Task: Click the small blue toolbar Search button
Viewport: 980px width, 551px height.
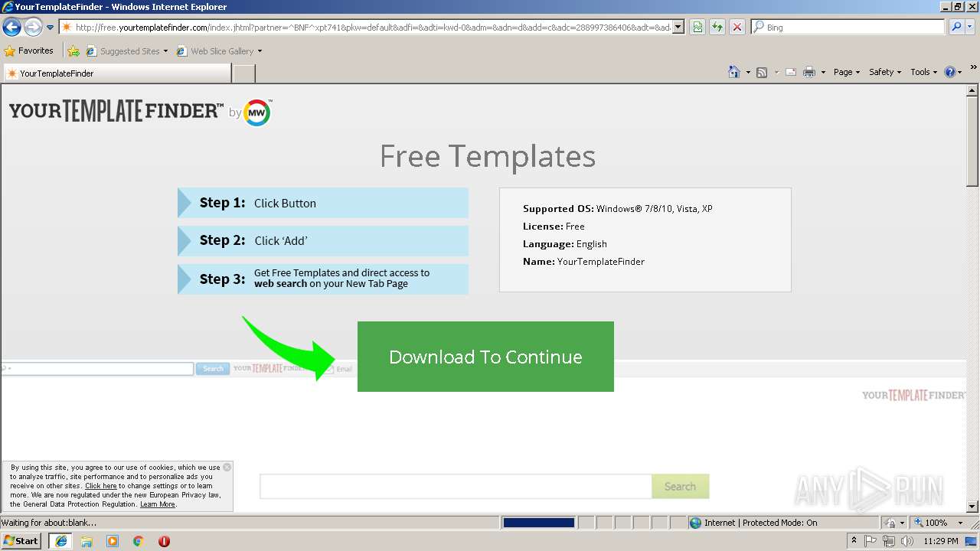Action: pos(213,369)
